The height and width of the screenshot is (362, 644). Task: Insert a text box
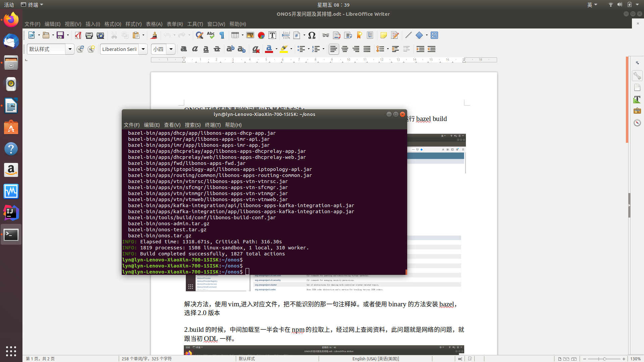272,35
